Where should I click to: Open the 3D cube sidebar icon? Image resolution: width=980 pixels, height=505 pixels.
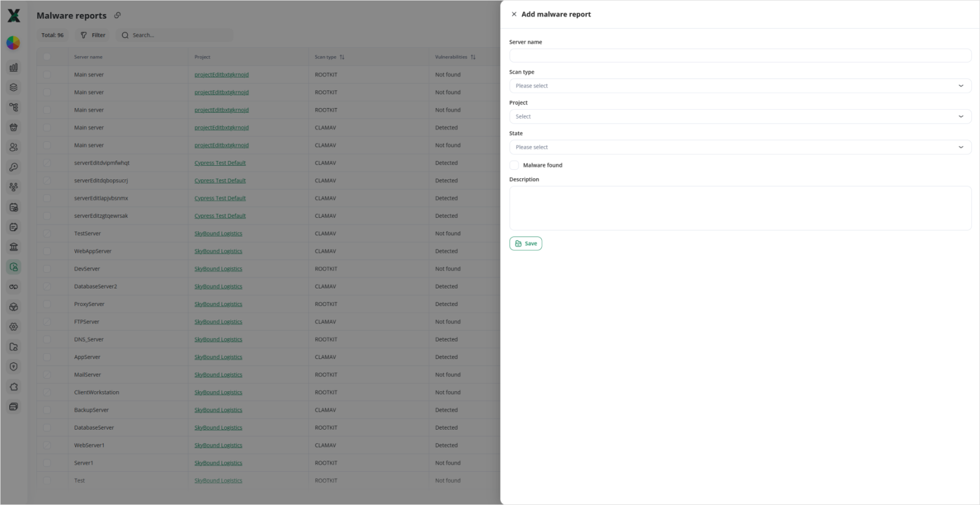(13, 307)
